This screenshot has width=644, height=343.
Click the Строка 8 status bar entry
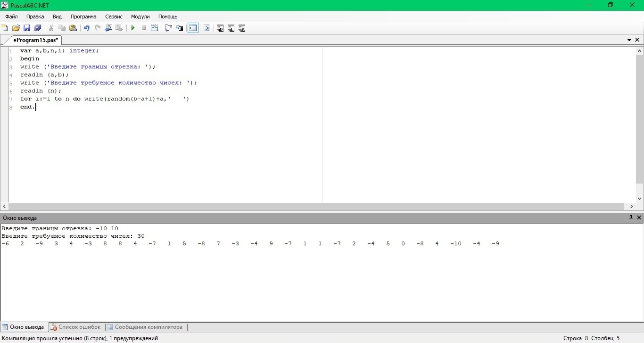click(576, 338)
